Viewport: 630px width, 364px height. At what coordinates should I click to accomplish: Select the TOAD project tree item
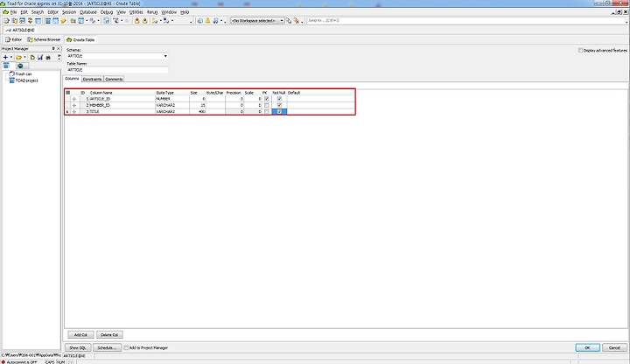24,80
